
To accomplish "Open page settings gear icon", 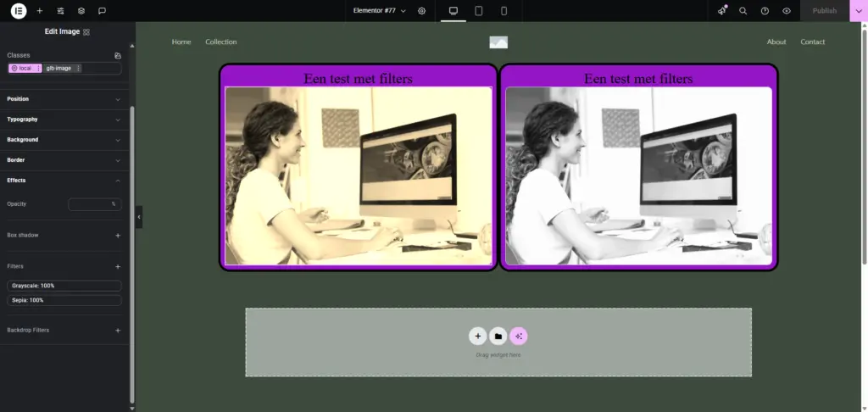I will (422, 10).
